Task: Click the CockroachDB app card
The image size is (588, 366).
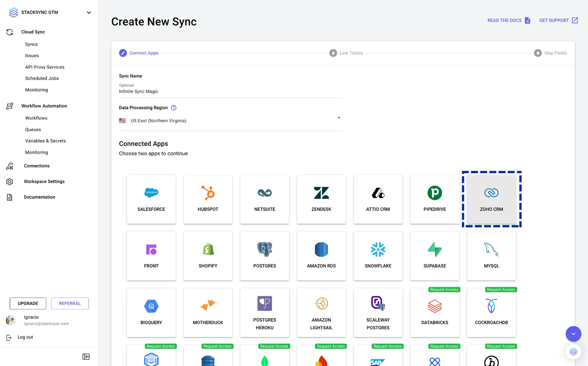Action: coord(491,312)
